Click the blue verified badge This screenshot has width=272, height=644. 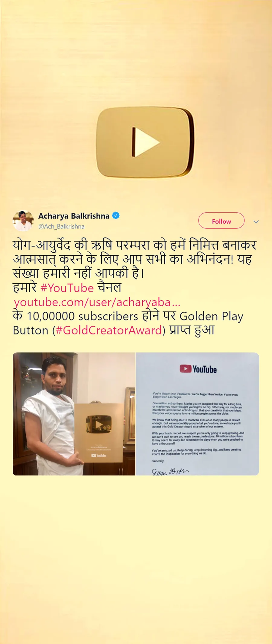click(x=116, y=216)
